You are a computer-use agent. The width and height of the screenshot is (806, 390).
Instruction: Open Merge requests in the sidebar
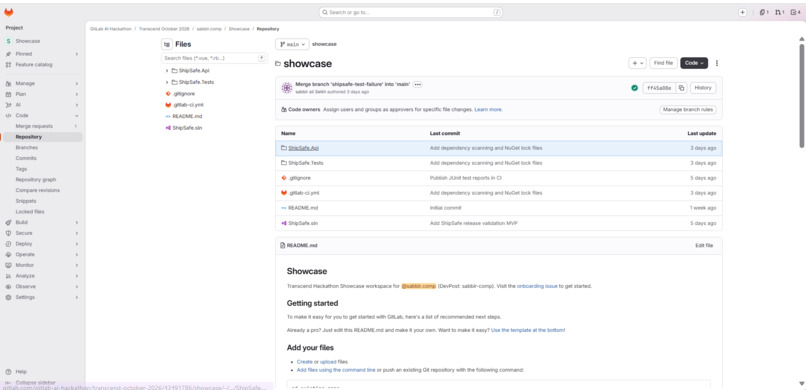[x=41, y=126]
